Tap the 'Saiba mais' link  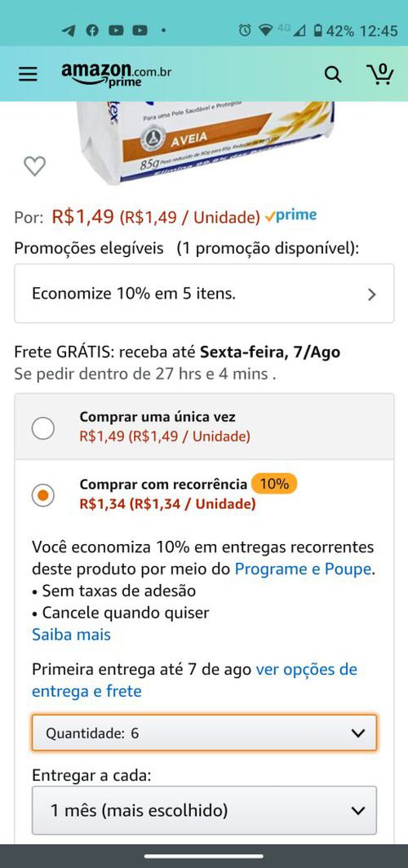[72, 635]
